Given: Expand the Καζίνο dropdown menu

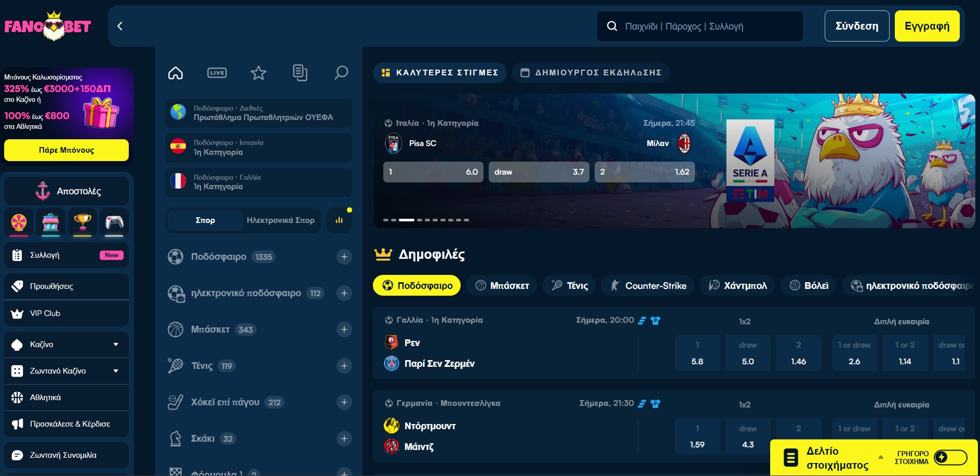Looking at the screenshot, I should pos(116,345).
